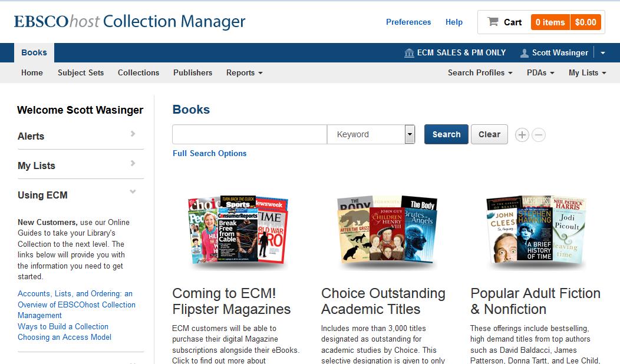The image size is (620, 364).
Task: Open the account dropdown arrow beside Scott Wasinger
Action: point(602,53)
